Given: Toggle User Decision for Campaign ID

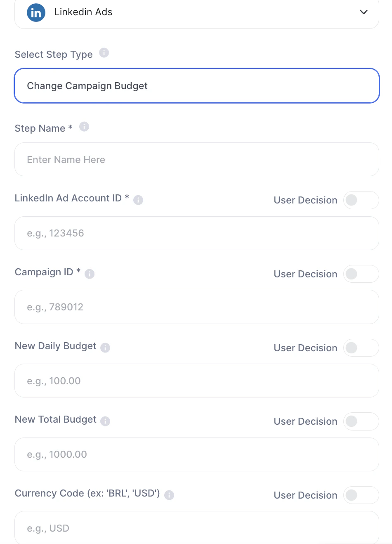Looking at the screenshot, I should [361, 274].
